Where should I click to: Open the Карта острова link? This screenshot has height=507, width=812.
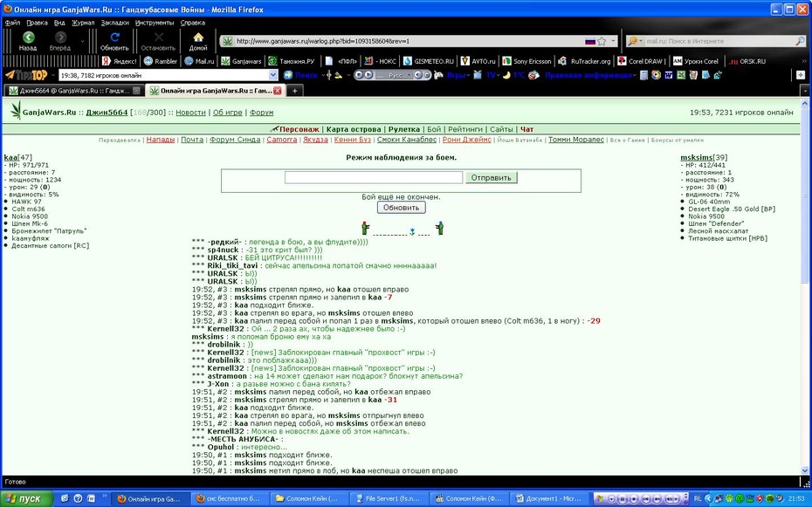coord(354,129)
